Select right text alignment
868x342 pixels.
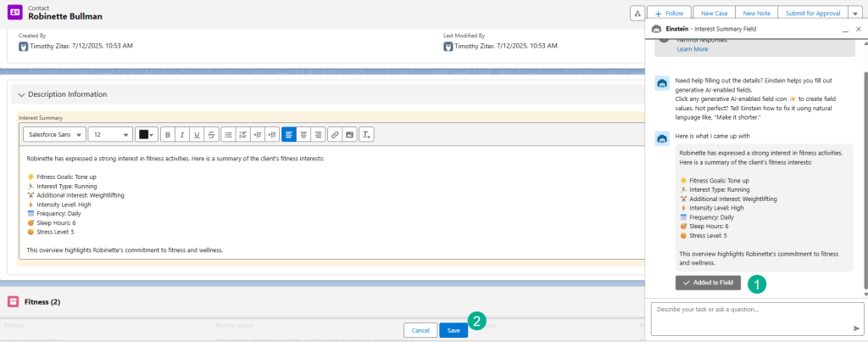(x=318, y=134)
